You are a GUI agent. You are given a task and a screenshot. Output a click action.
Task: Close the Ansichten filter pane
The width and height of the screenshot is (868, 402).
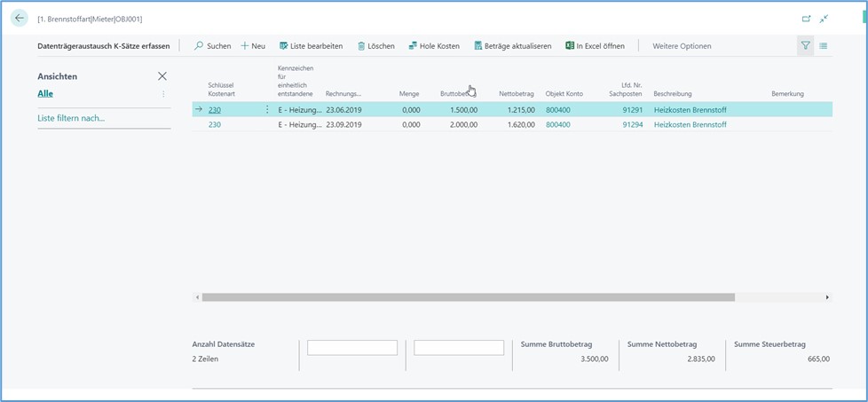pyautogui.click(x=162, y=77)
